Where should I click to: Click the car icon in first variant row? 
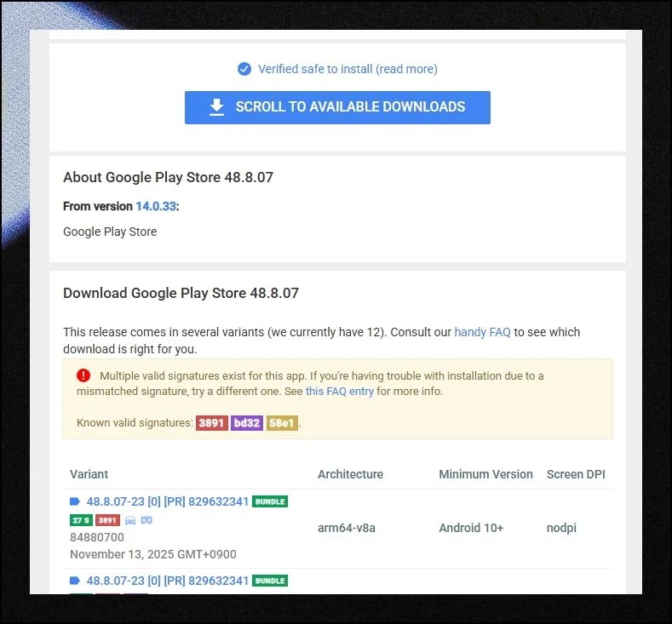coord(130,520)
